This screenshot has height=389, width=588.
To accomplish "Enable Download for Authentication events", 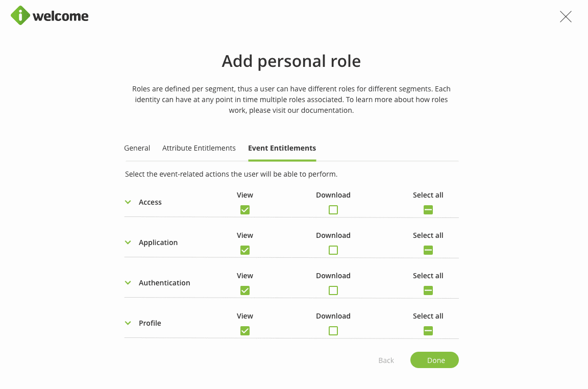I will pos(333,290).
